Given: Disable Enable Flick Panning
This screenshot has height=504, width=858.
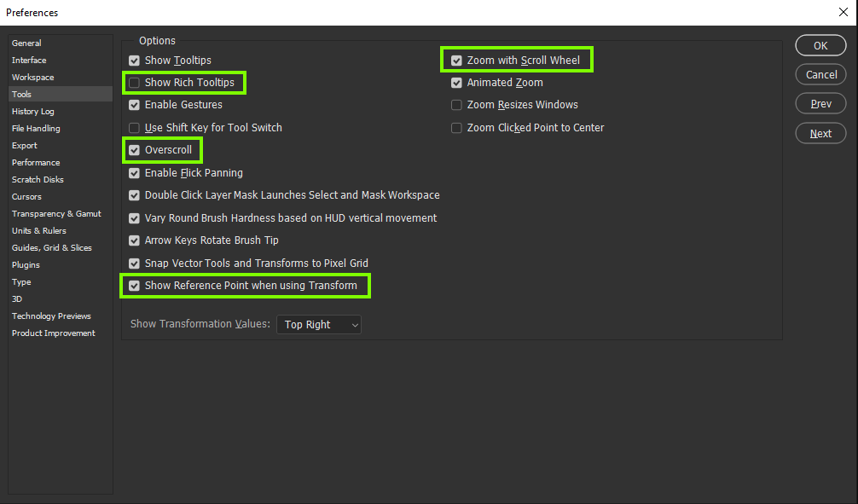Looking at the screenshot, I should tap(134, 172).
